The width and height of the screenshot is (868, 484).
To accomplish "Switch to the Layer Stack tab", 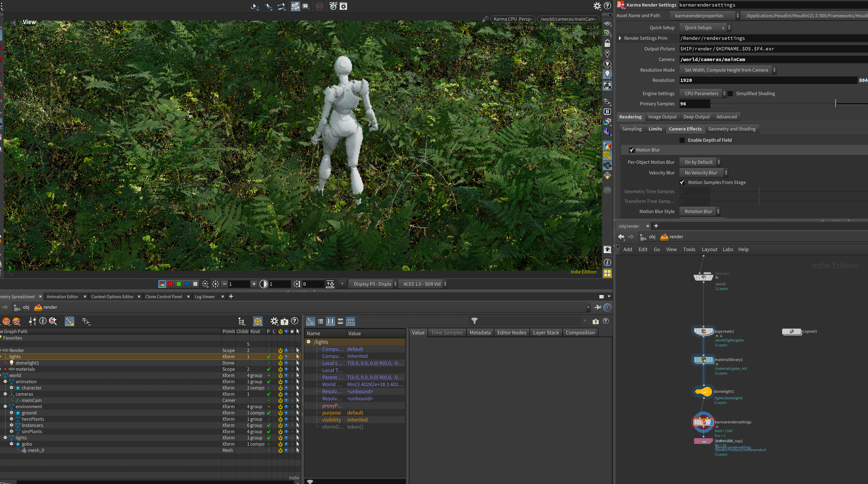I will tap(546, 333).
